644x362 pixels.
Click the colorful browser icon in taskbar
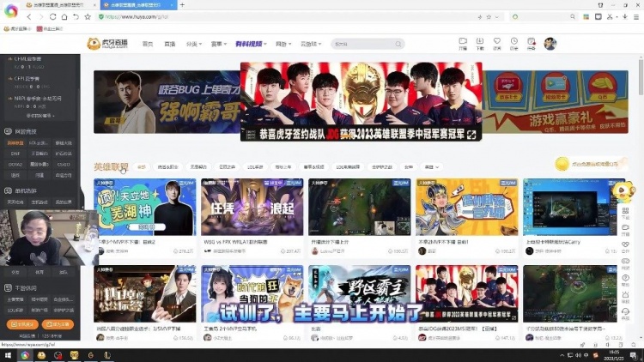pos(25,355)
